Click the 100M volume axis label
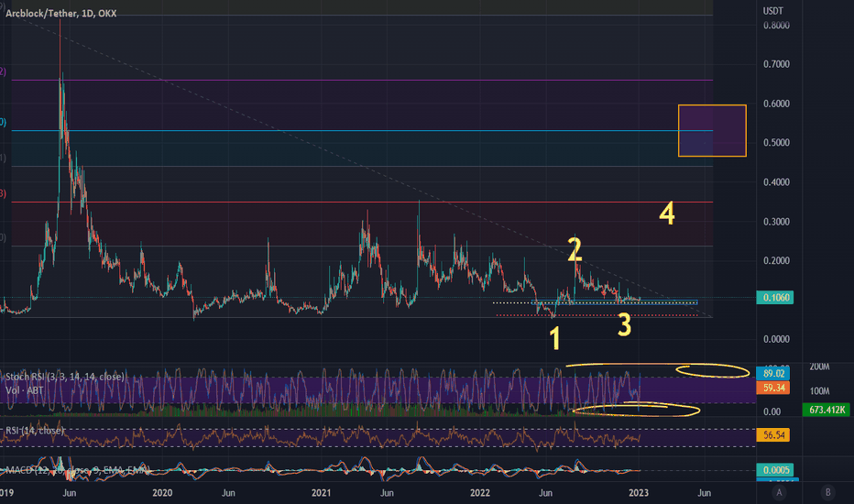 click(x=820, y=391)
